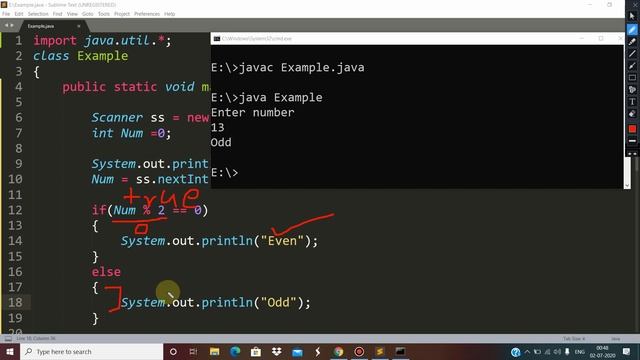Select the highlighted pen tool in annotation toolbar
Viewport: 640px width, 360px height.
click(x=632, y=29)
